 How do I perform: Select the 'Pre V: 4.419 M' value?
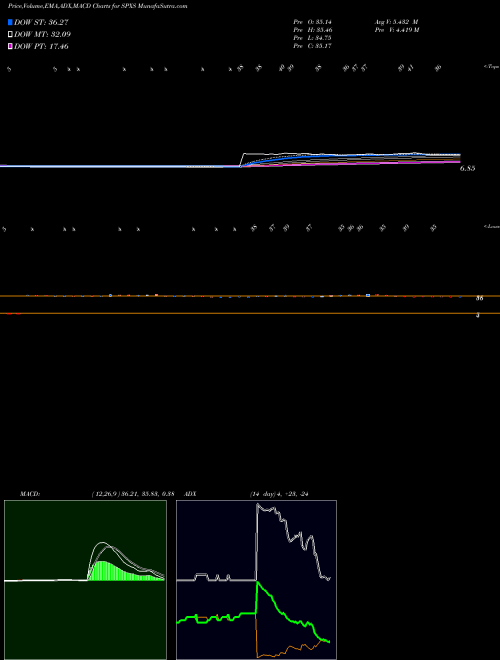click(x=396, y=30)
